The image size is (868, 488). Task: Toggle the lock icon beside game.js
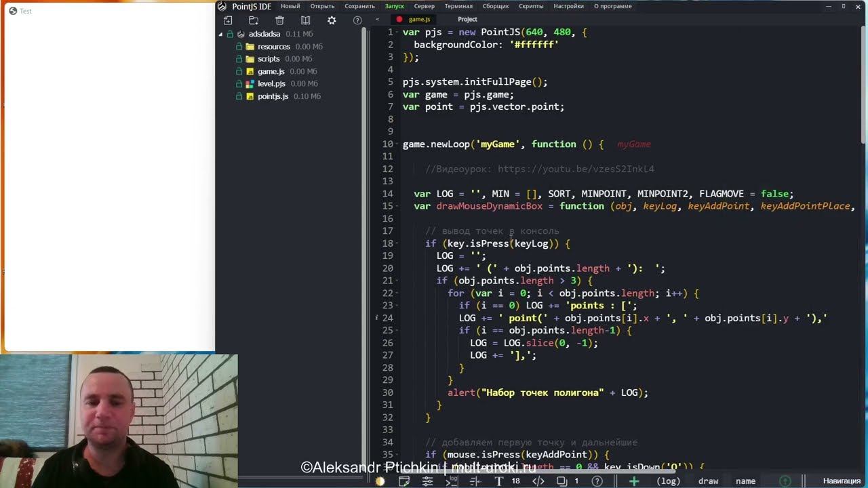tap(239, 71)
